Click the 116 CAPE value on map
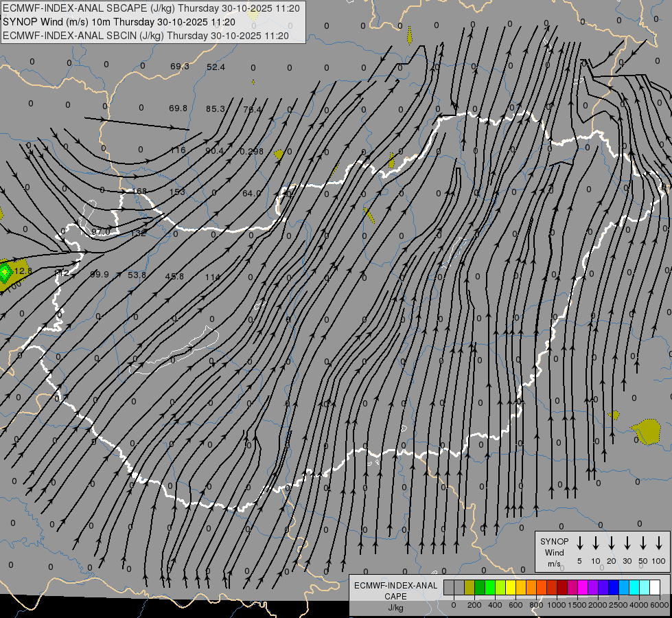The width and height of the screenshot is (672, 618). tap(177, 150)
